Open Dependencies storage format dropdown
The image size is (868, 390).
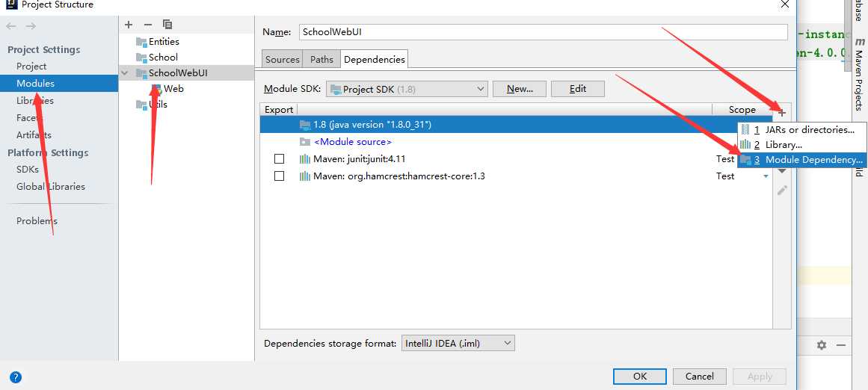point(458,344)
